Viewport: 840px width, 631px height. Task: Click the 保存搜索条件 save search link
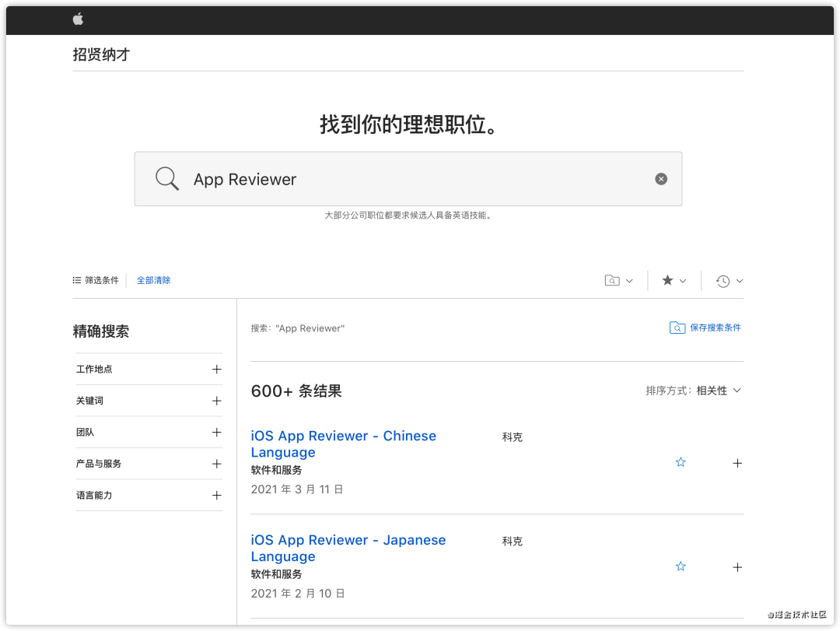tap(716, 328)
